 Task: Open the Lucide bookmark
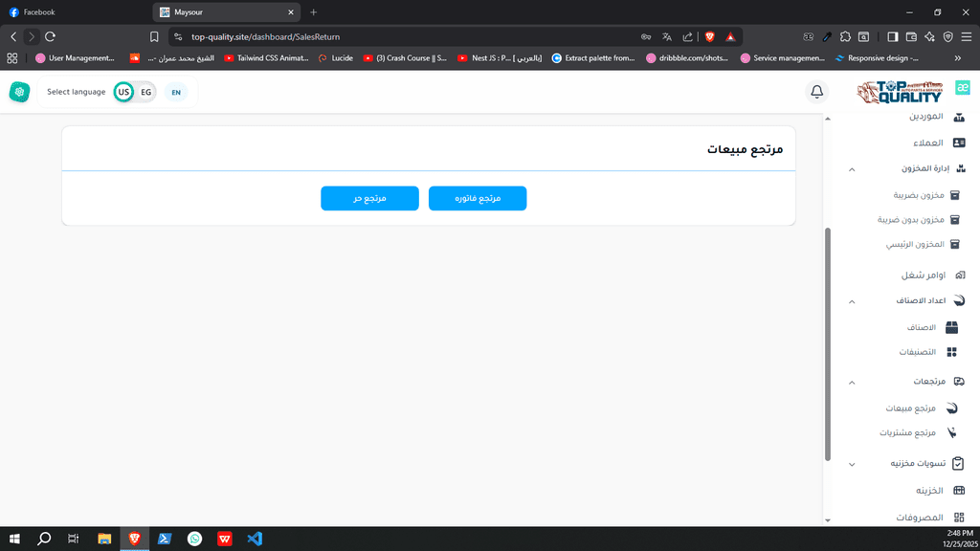coord(336,58)
